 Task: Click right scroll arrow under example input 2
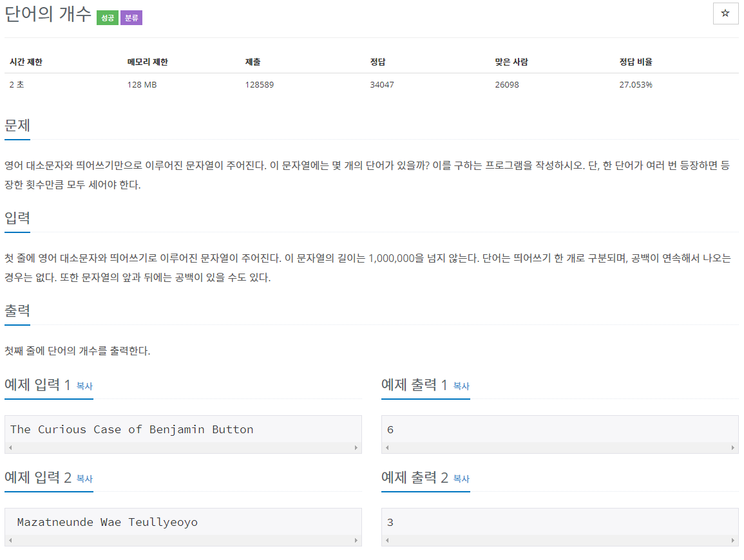[356, 540]
